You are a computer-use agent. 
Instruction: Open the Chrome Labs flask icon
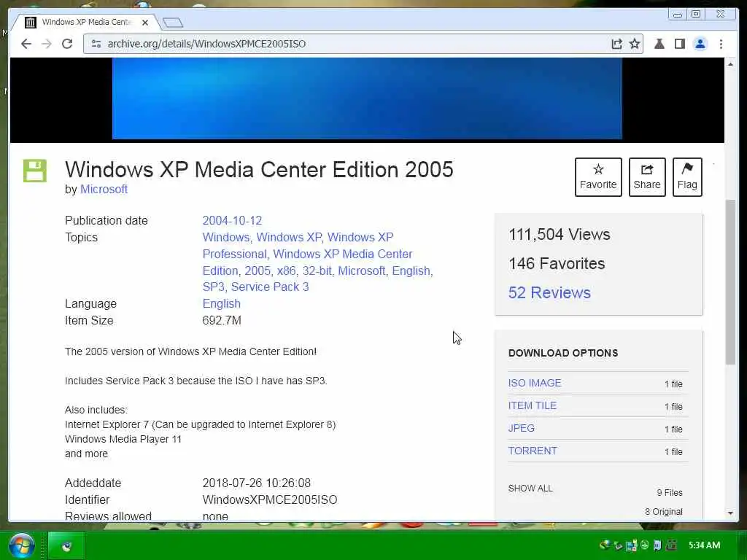tap(659, 44)
